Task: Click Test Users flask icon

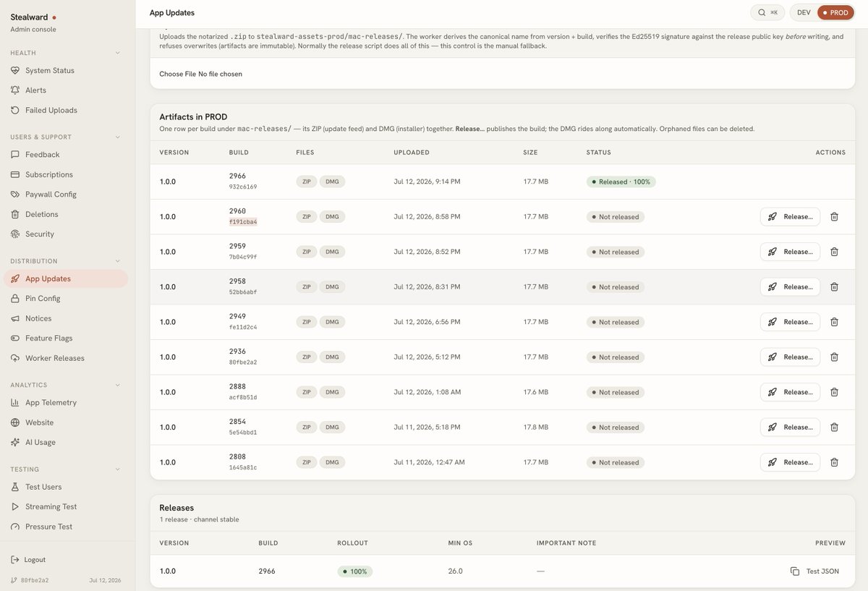Action: click(x=15, y=487)
